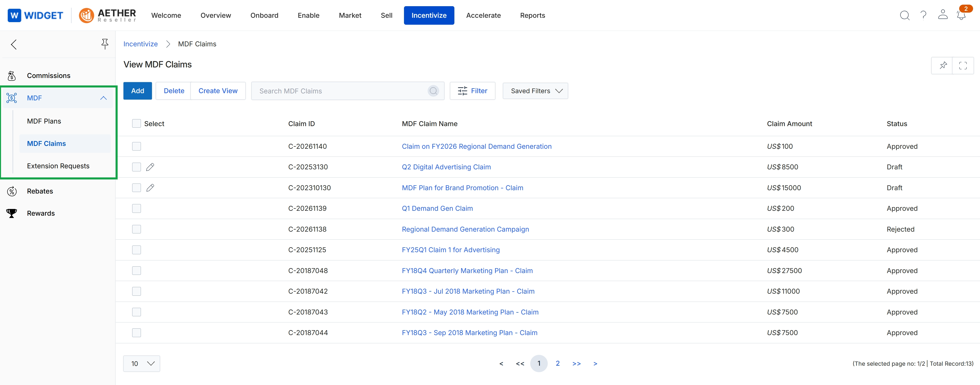Open FY18Q4 Quarterly Marketing Plan - Claim
Viewport: 980px width, 385px height.
(467, 270)
